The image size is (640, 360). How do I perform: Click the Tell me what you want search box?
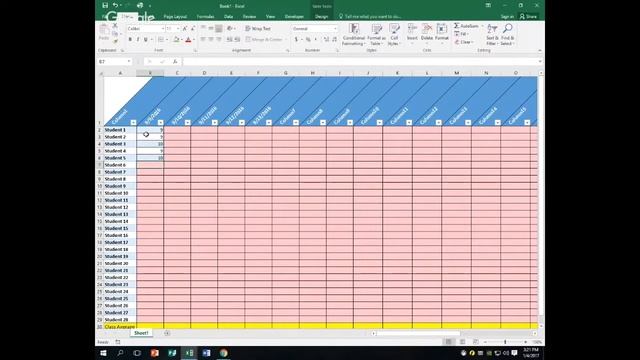[x=370, y=17]
